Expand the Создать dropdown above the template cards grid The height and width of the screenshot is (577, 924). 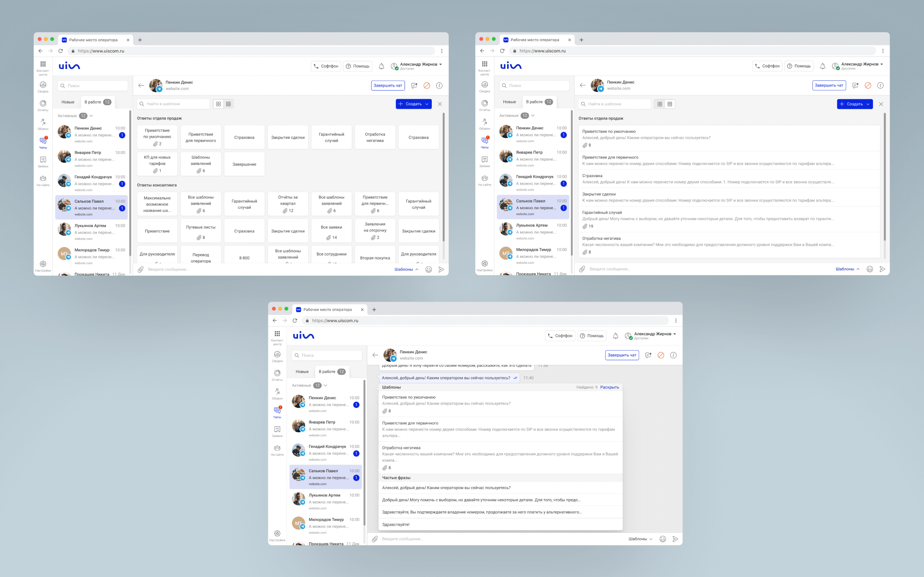[x=427, y=104]
